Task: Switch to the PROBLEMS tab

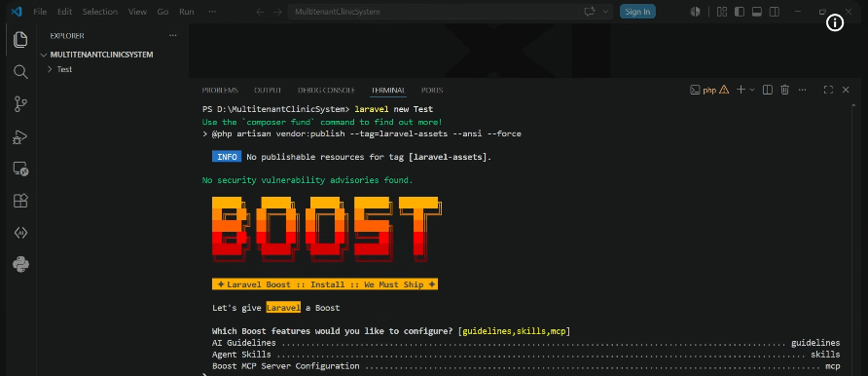Action: coord(220,90)
